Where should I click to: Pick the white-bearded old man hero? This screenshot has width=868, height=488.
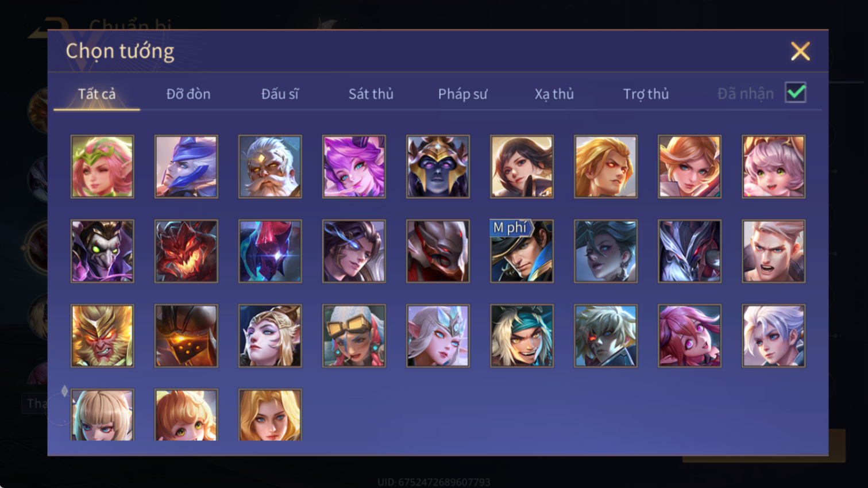click(270, 167)
